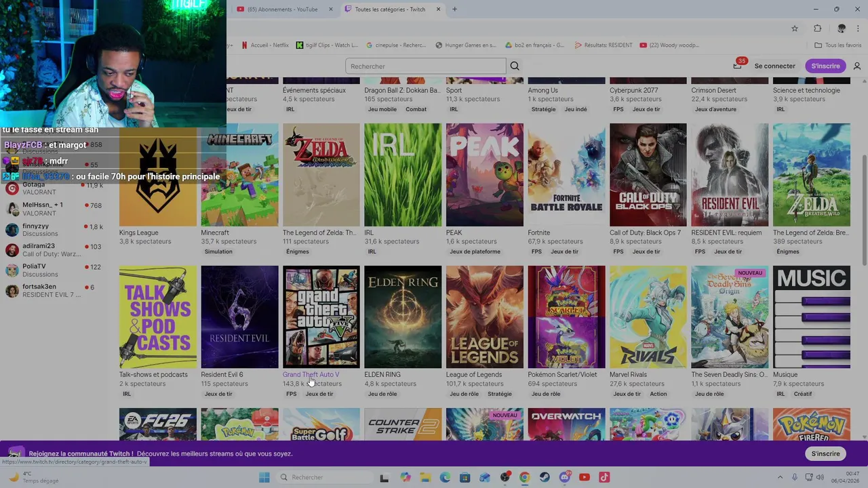Click the Jeu indé tag under Among Us
The width and height of the screenshot is (868, 488).
[576, 109]
